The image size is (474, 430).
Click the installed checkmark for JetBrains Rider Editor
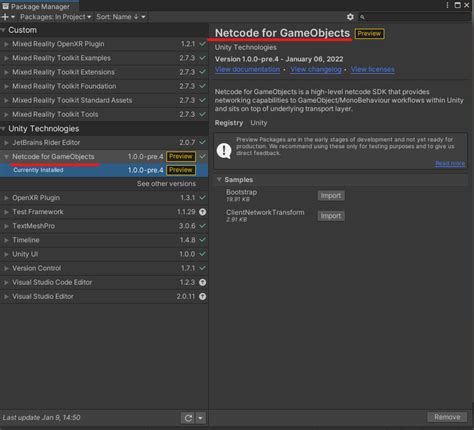point(202,142)
